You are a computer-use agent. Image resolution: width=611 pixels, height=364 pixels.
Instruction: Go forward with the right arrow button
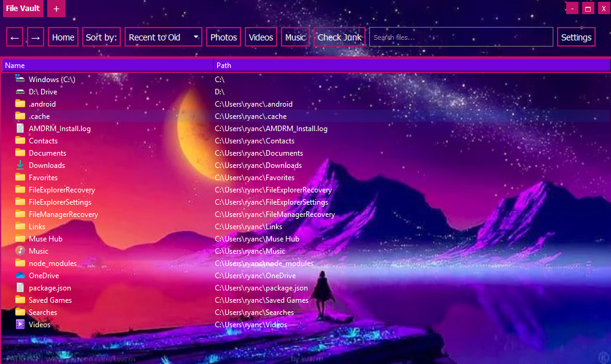point(35,37)
